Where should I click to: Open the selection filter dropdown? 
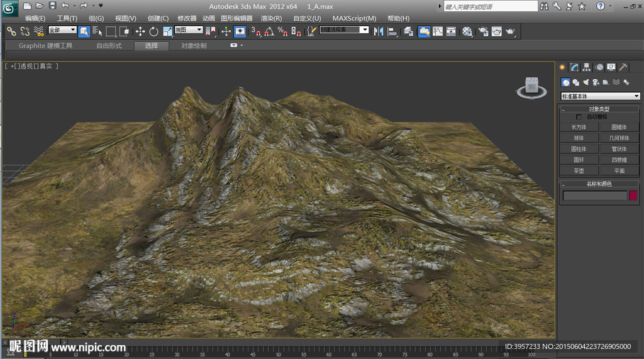(x=62, y=30)
